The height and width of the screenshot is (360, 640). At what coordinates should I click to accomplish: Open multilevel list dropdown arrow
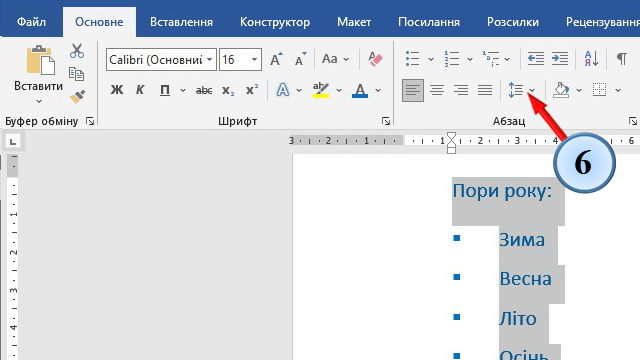507,60
